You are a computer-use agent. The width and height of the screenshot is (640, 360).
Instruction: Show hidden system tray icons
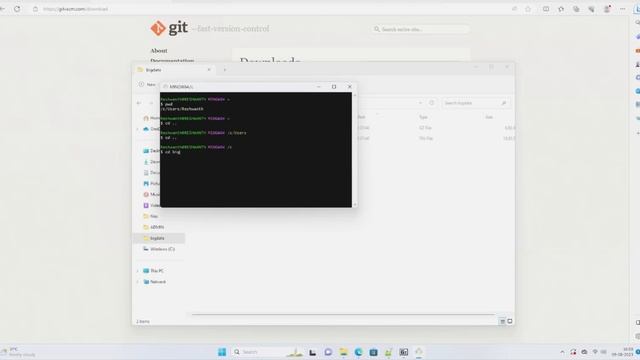562,352
